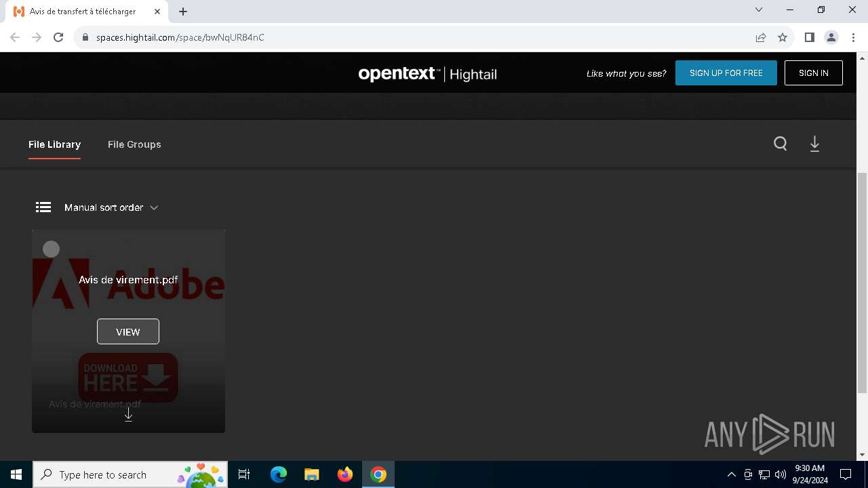Open the Chrome profile avatar
This screenshot has height=488, width=868.
831,37
